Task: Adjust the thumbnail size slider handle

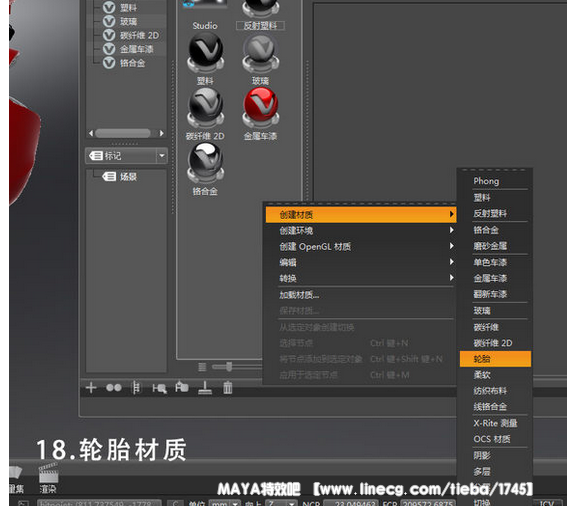Action: (x=229, y=367)
